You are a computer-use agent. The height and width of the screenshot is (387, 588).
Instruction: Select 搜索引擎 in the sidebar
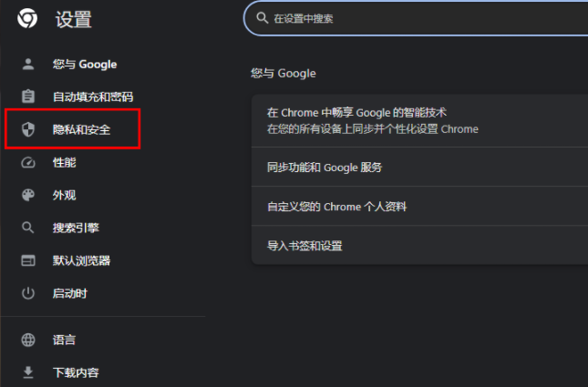(76, 228)
